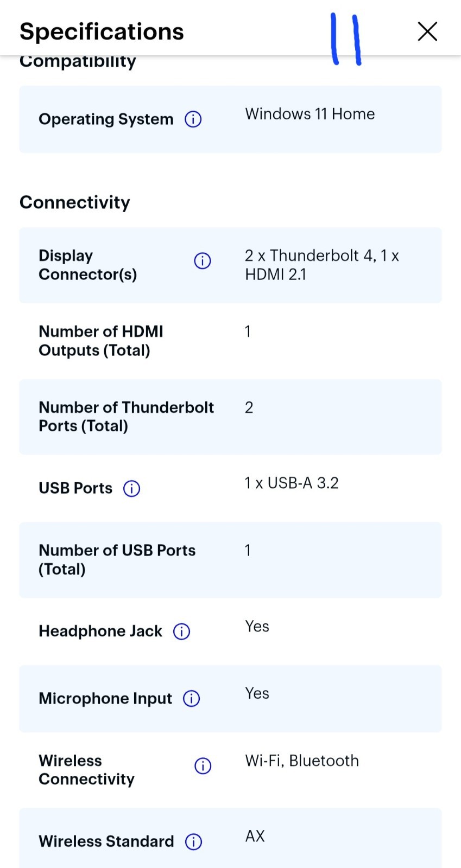Tap Display Connector(s) info icon
This screenshot has width=461, height=868.
pyautogui.click(x=203, y=261)
